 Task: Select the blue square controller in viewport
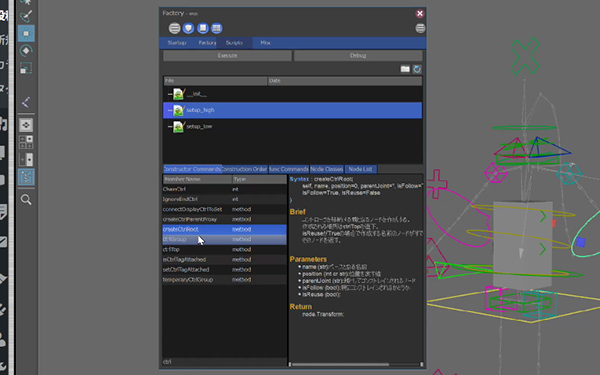tap(581, 242)
